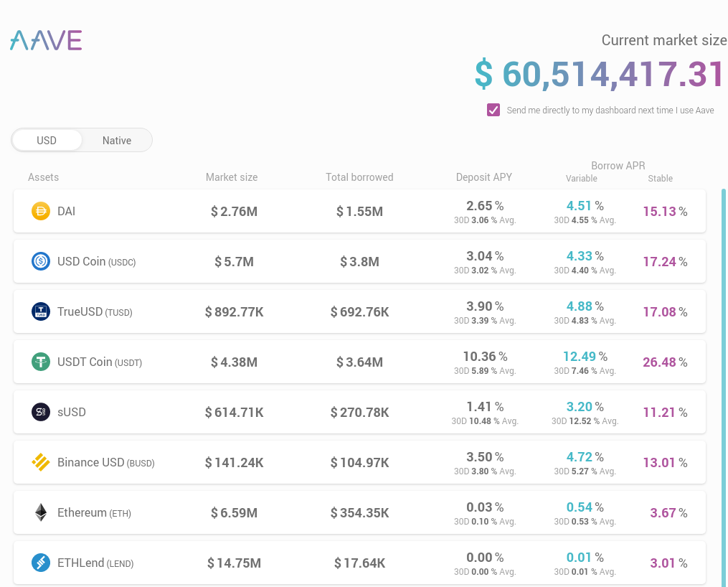Image resolution: width=728 pixels, height=587 pixels.
Task: Select the USD display toggle
Action: (47, 140)
